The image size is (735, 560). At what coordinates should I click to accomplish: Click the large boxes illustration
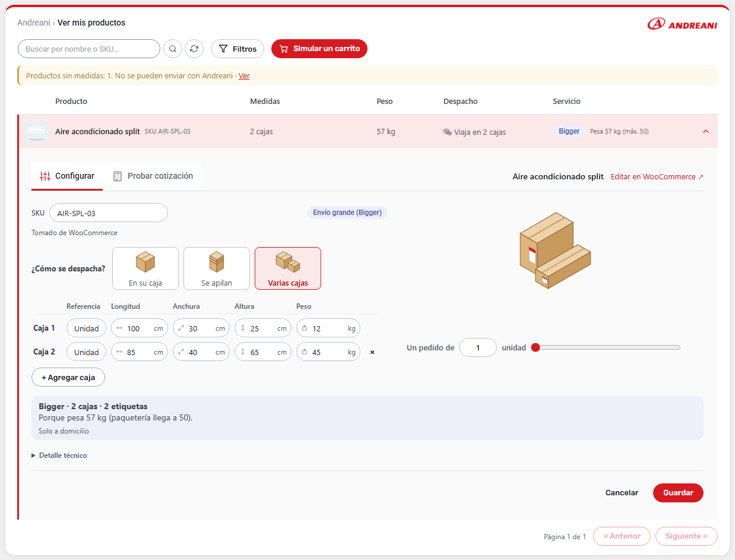(555, 251)
